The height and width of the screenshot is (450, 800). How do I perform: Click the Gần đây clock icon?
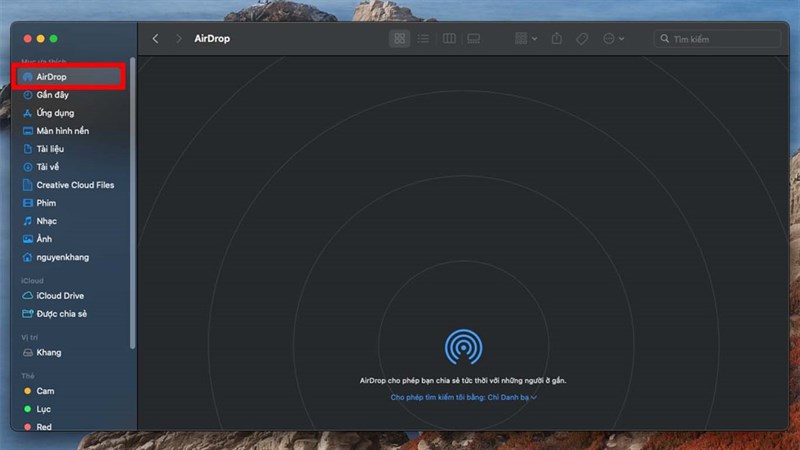(28, 95)
